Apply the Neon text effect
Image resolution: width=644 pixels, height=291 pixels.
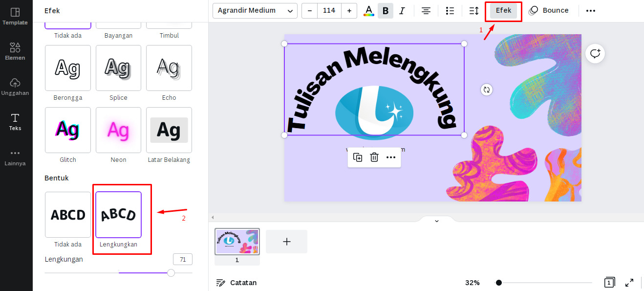pos(118,130)
